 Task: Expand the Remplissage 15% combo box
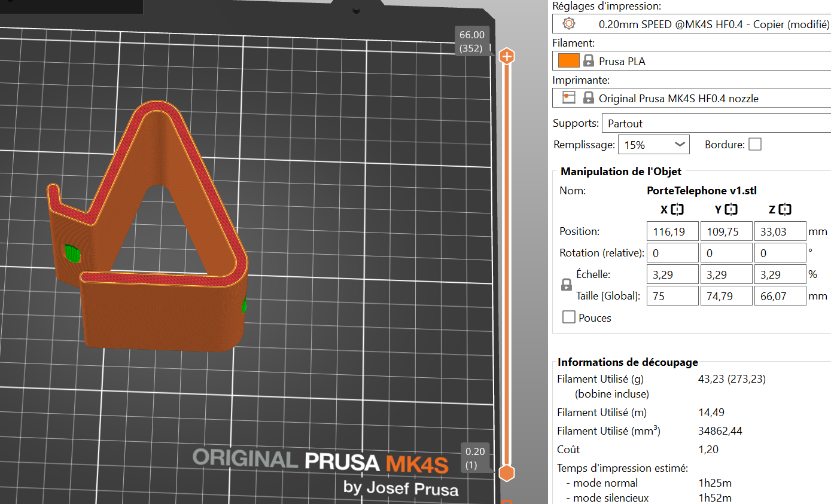click(654, 145)
